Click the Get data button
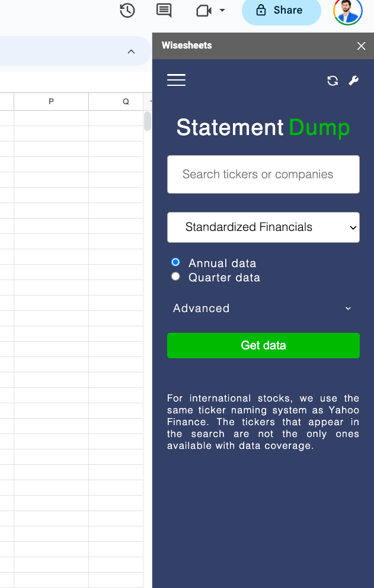 (263, 345)
